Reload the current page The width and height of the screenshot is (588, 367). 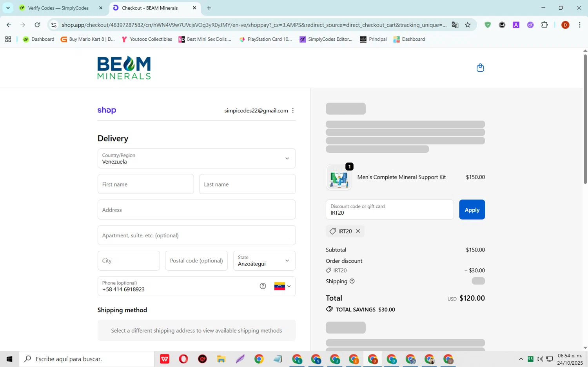coord(37,25)
